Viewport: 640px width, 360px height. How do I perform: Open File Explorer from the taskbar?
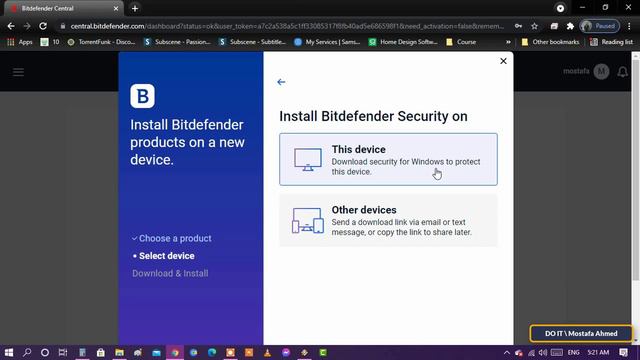(119, 352)
